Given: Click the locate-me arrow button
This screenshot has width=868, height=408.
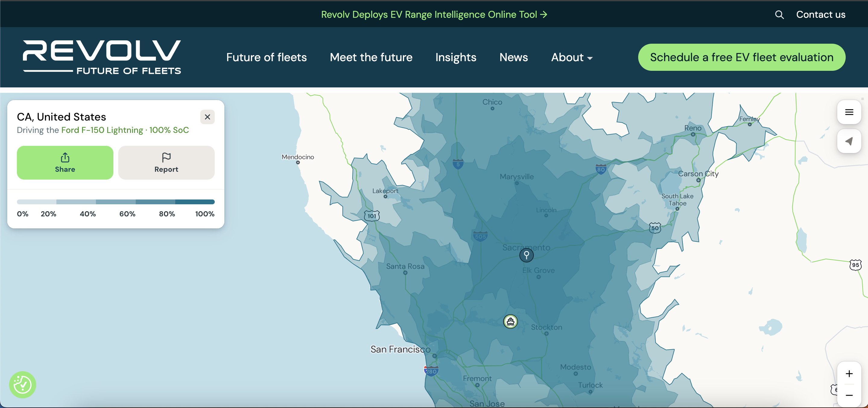Looking at the screenshot, I should 849,141.
